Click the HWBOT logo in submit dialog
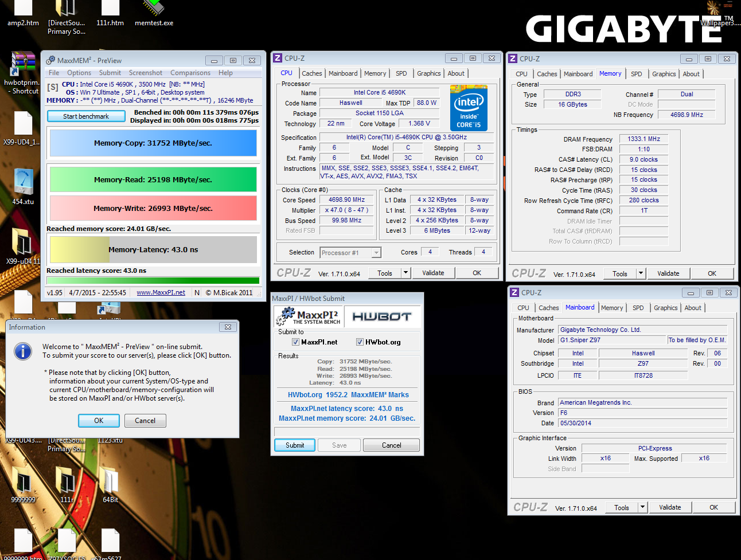Screen dimensions: 741x560 coord(382,316)
